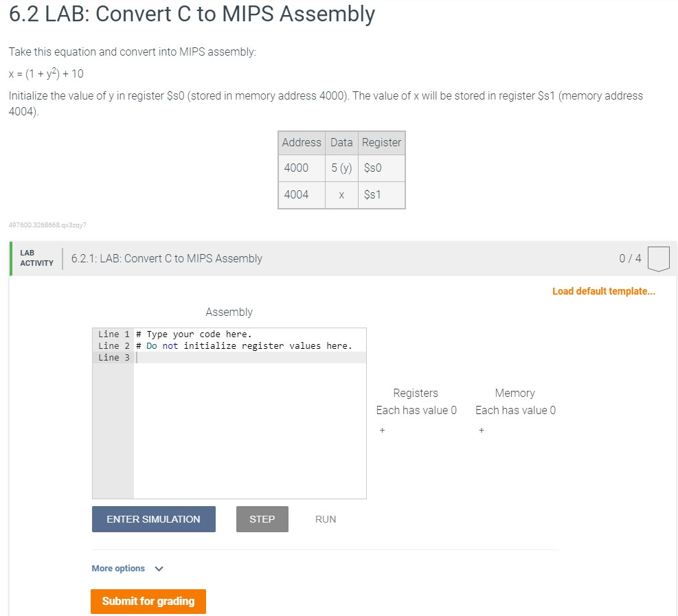678x616 pixels.
Task: Click the $s1 register table cell
Action: (381, 194)
